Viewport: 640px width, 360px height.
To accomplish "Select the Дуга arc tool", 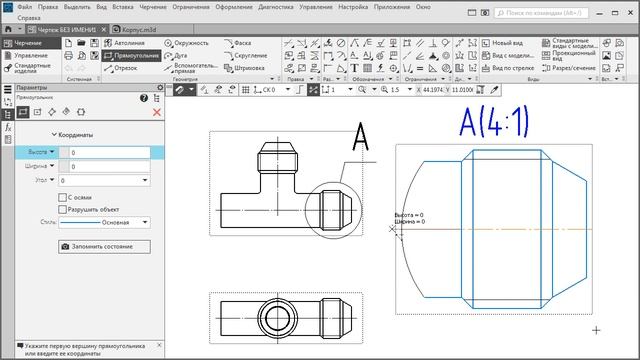I will point(176,56).
